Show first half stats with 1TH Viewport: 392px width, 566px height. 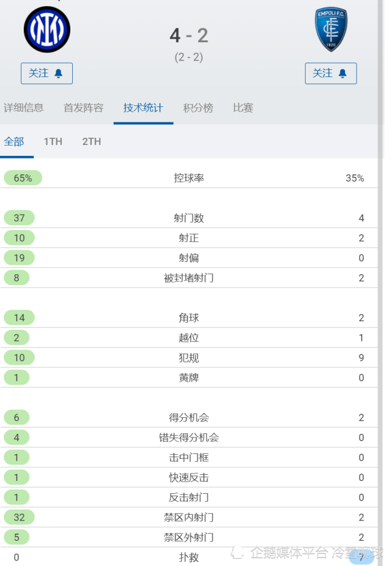pyautogui.click(x=53, y=141)
